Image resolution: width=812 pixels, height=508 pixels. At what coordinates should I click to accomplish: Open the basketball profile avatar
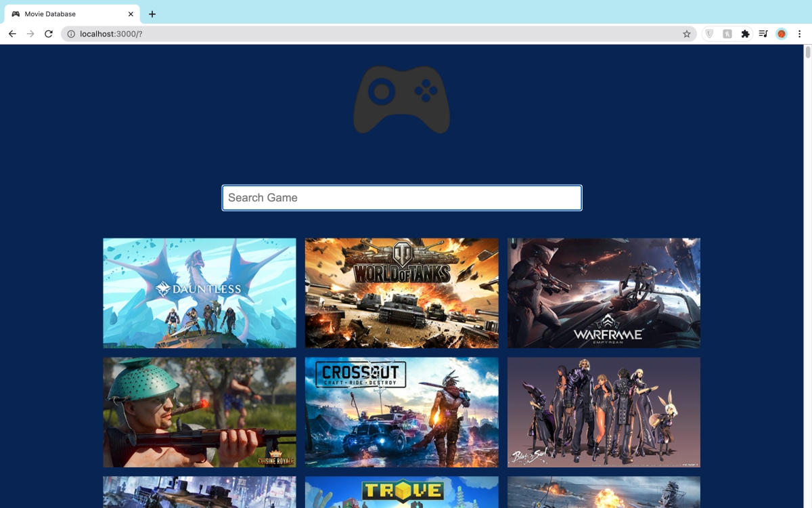[x=782, y=34]
